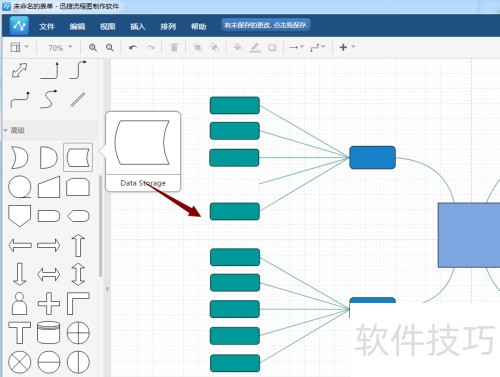Select the down arrow shape
The image size is (500, 377).
(x=20, y=274)
